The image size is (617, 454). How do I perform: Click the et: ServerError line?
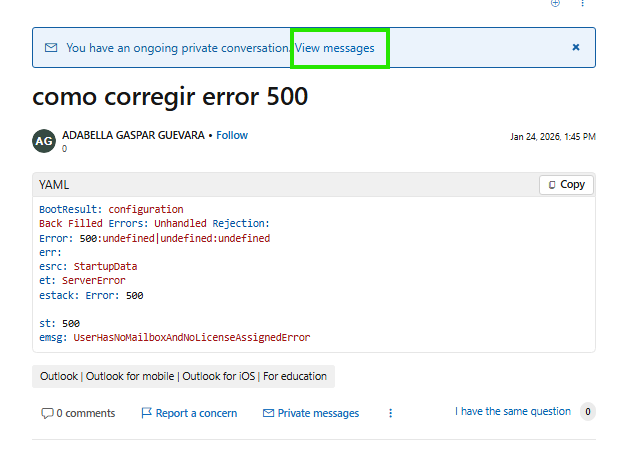pos(82,281)
